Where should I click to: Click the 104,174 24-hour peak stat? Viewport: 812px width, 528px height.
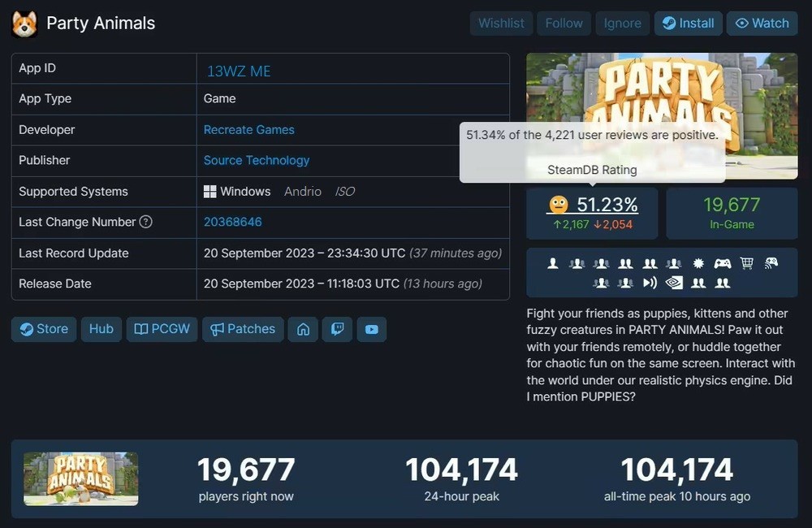(461, 478)
